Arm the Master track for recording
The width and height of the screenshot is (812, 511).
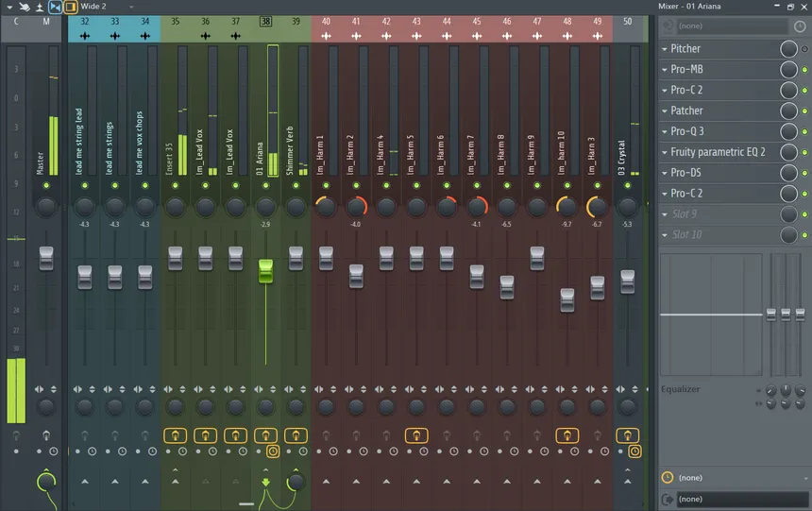46,435
